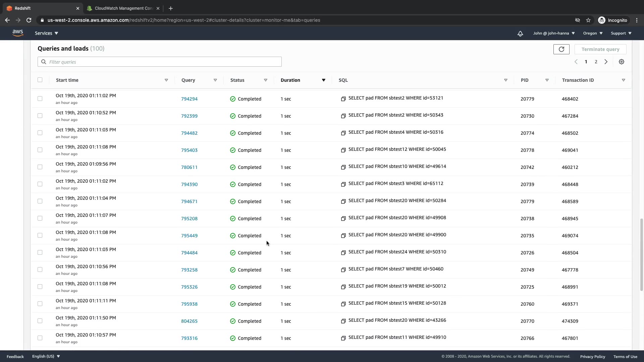Open query 795403 link
The width and height of the screenshot is (644, 362).
[x=189, y=150]
